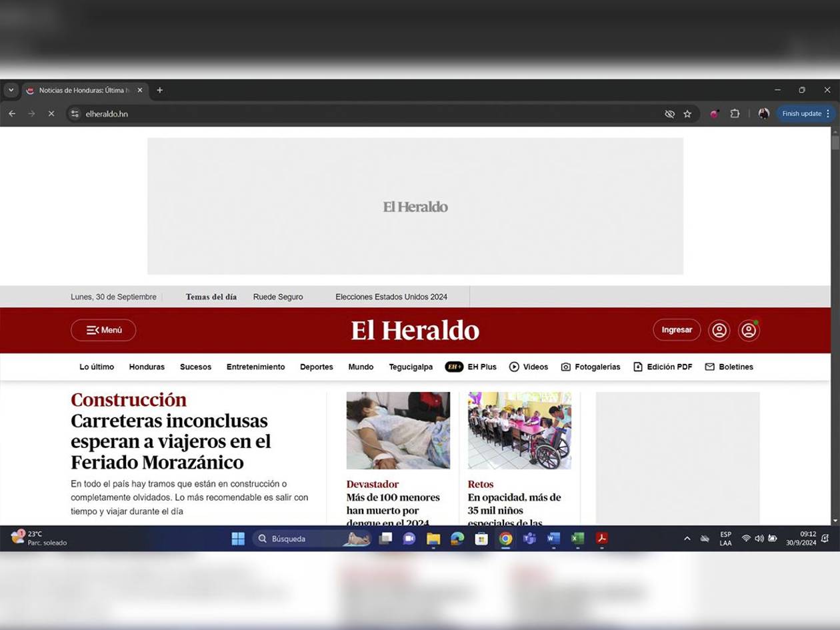Switch to the Tegucigalpa menu item
840x630 pixels.
click(411, 367)
